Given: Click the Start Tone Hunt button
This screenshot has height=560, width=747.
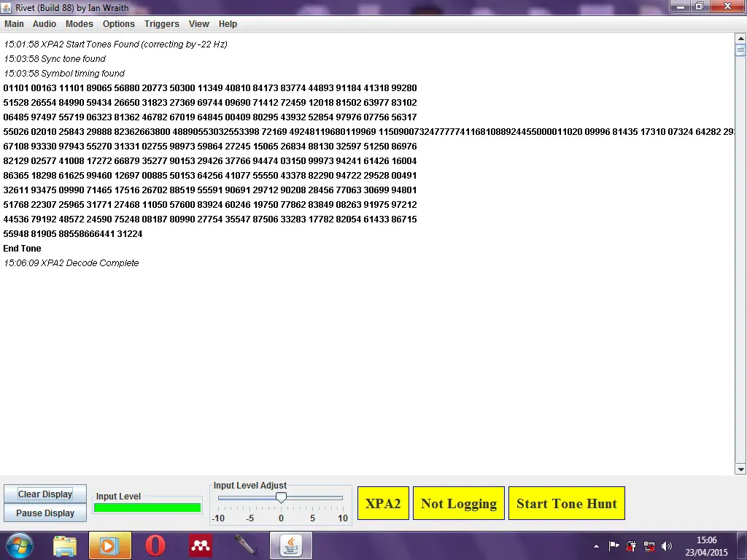Looking at the screenshot, I should click(x=567, y=503).
